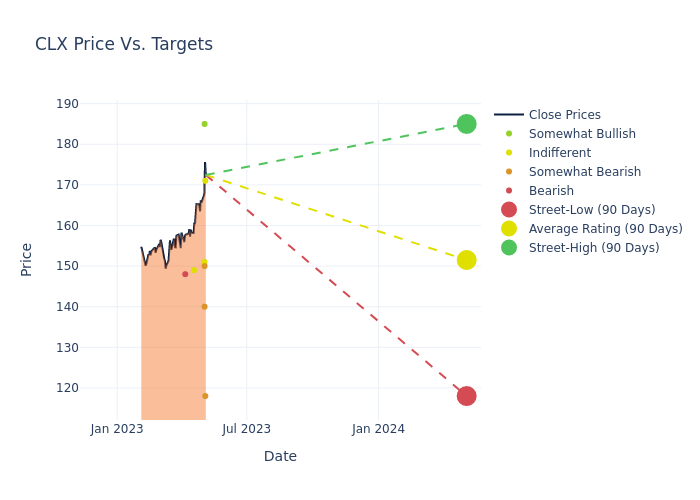
Task: Click the red Bearish dot near 148
Action: [x=185, y=274]
